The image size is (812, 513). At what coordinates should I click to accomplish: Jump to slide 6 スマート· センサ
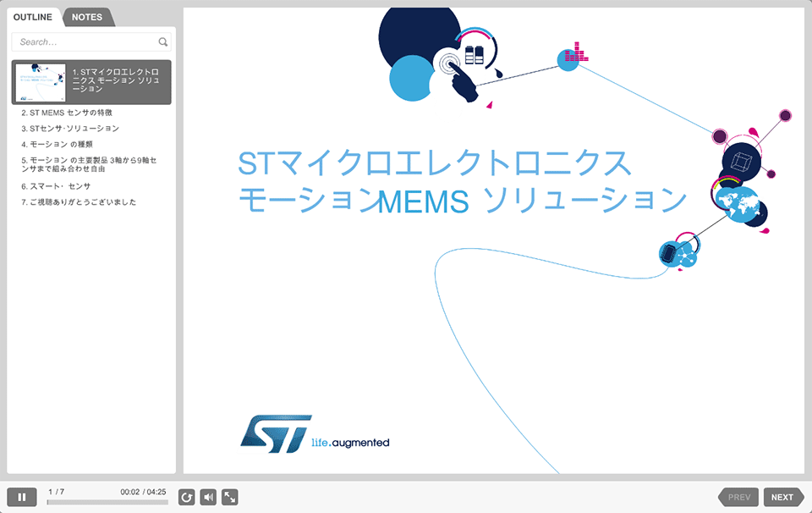[56, 186]
